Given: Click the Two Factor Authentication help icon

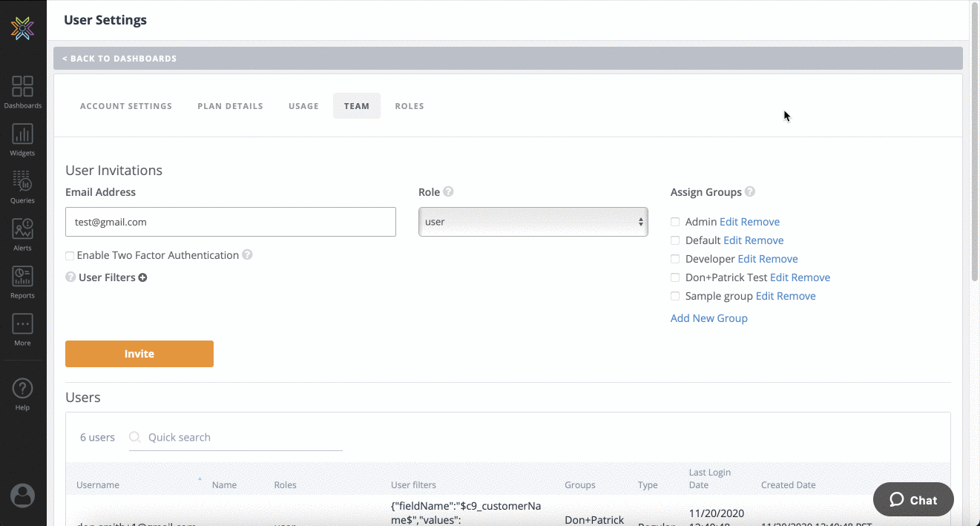Looking at the screenshot, I should pos(247,254).
